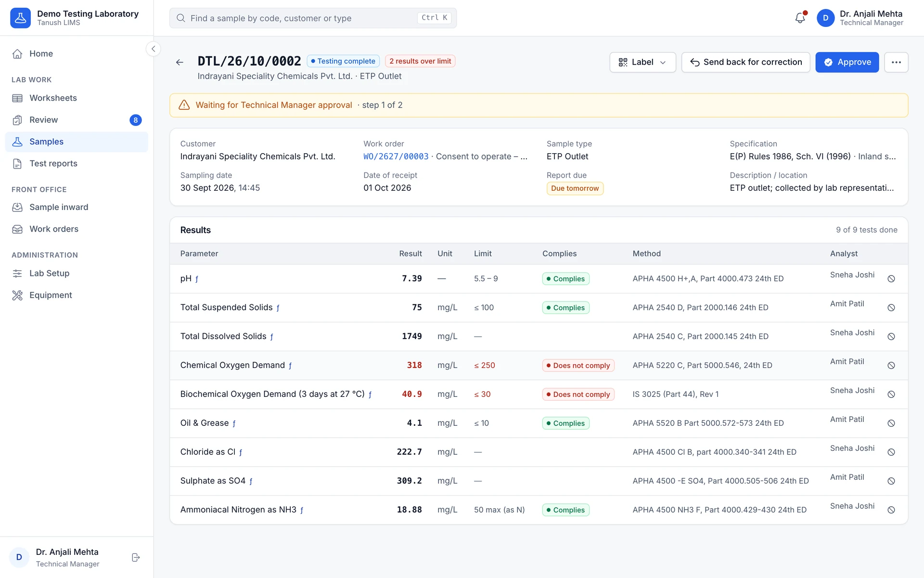Click the 2 results over limit badge
924x578 pixels.
click(x=420, y=61)
